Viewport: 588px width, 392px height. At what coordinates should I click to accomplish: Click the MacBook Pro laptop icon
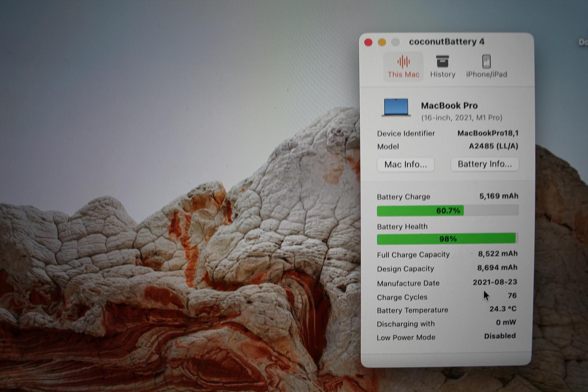click(396, 108)
